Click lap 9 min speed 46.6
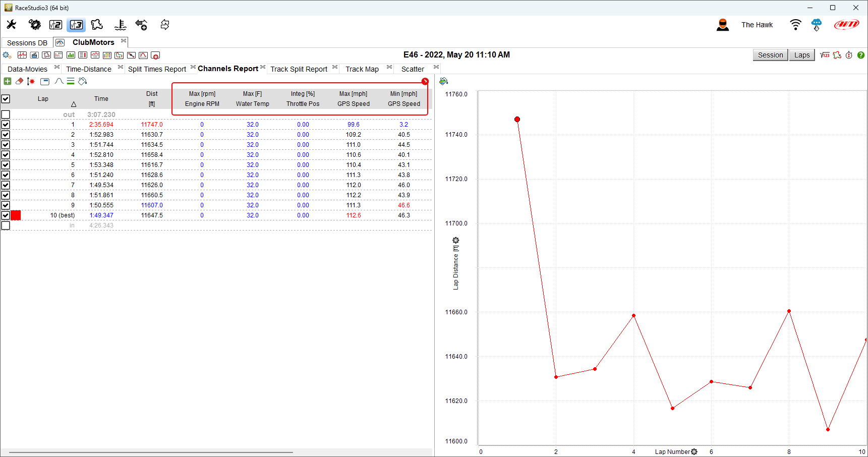 click(404, 205)
